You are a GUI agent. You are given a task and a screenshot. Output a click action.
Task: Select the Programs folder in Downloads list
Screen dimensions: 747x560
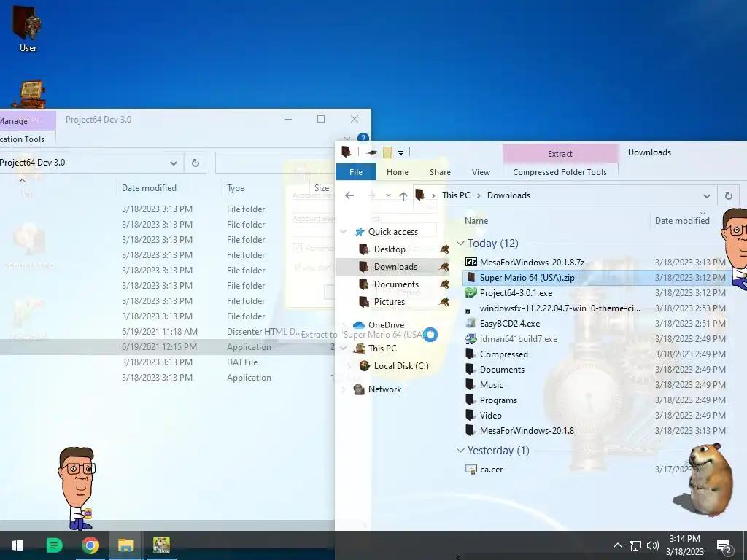click(498, 400)
